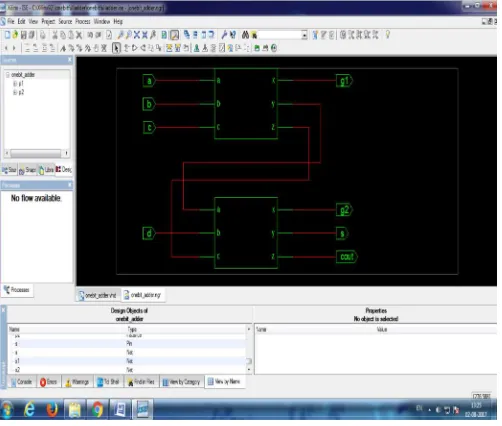The height and width of the screenshot is (426, 502).
Task: Open the Edit menu
Action: click(21, 21)
